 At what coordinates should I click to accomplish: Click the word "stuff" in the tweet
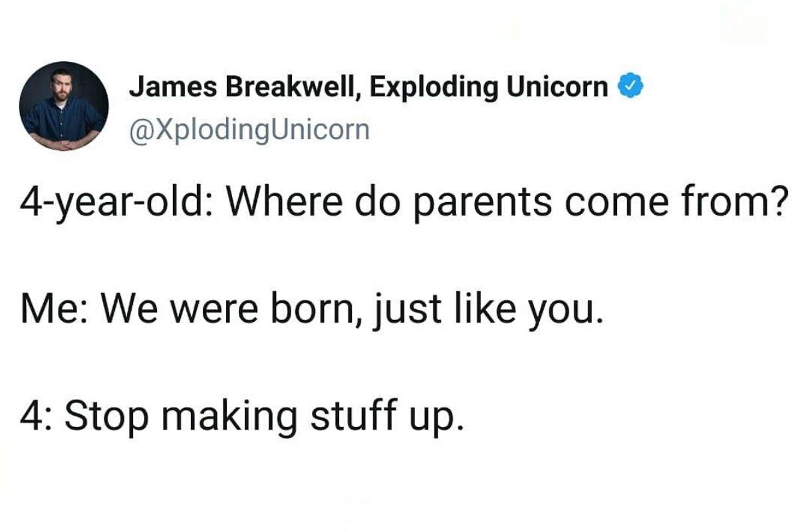tap(354, 416)
